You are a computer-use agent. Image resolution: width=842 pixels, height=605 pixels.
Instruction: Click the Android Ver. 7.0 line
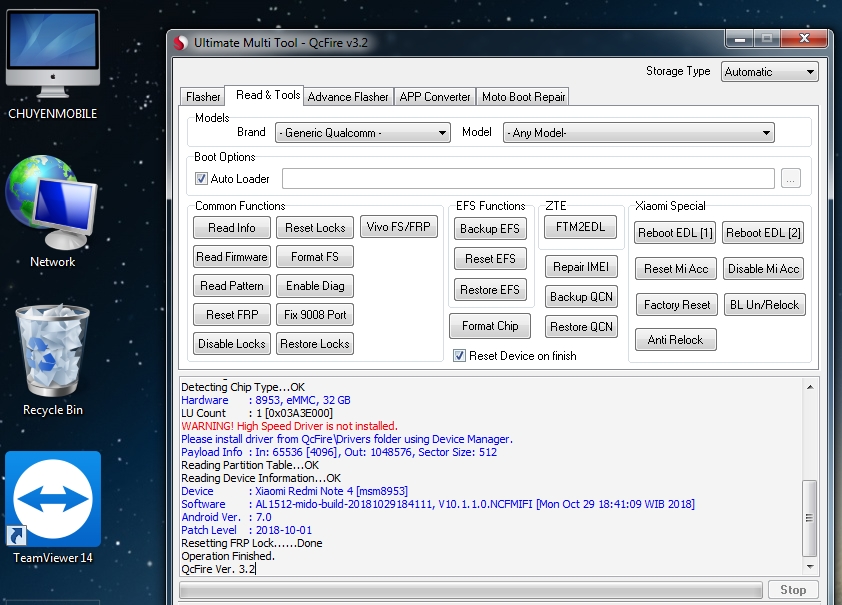tap(226, 517)
